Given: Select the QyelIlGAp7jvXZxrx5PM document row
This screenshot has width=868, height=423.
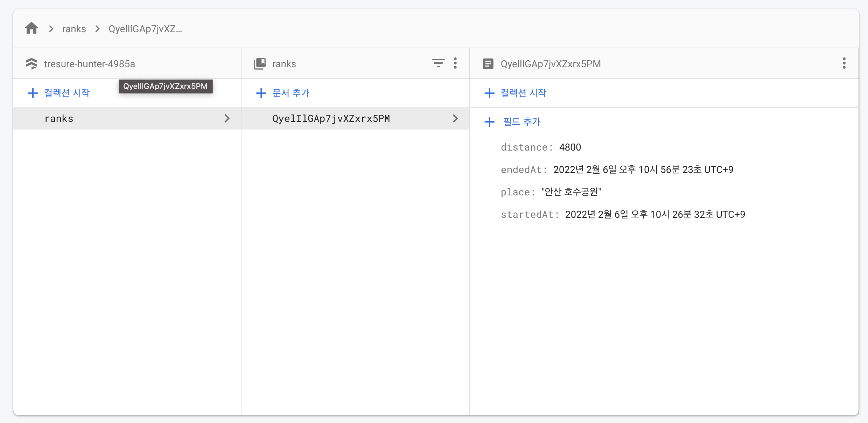Looking at the screenshot, I should 331,119.
